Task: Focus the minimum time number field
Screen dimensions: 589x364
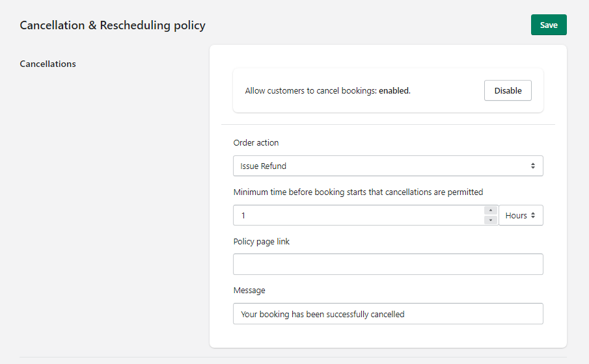Action: (x=359, y=215)
